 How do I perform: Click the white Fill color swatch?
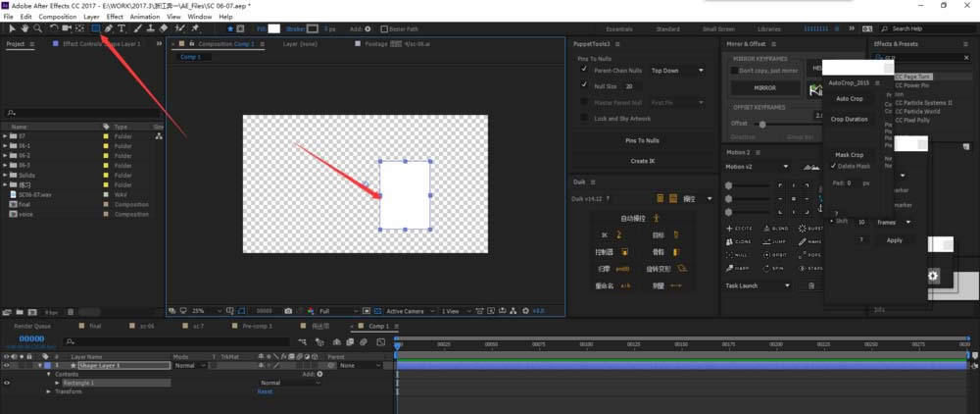274,29
